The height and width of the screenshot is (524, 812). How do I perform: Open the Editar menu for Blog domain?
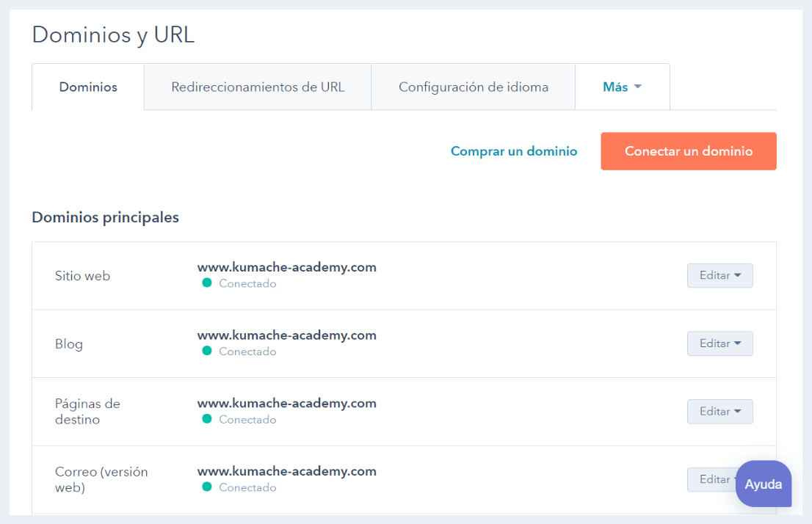(x=719, y=343)
